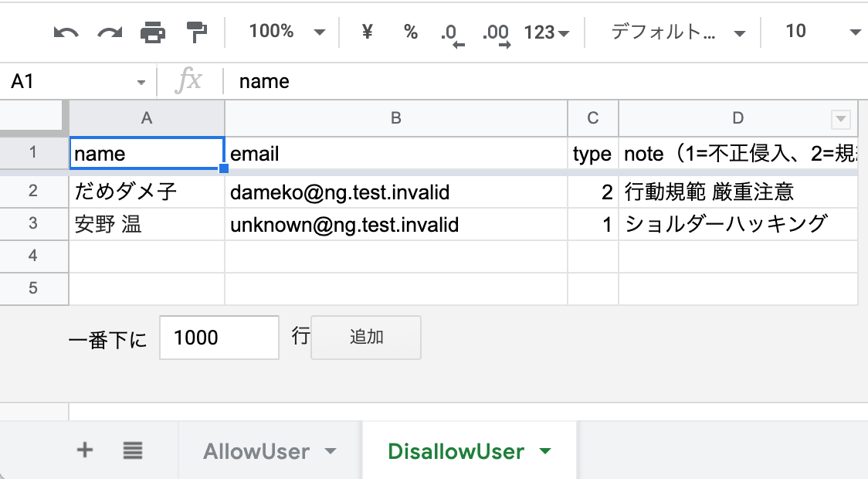Format as currency with yen icon
Screen dimensions: 868x479
point(368,32)
